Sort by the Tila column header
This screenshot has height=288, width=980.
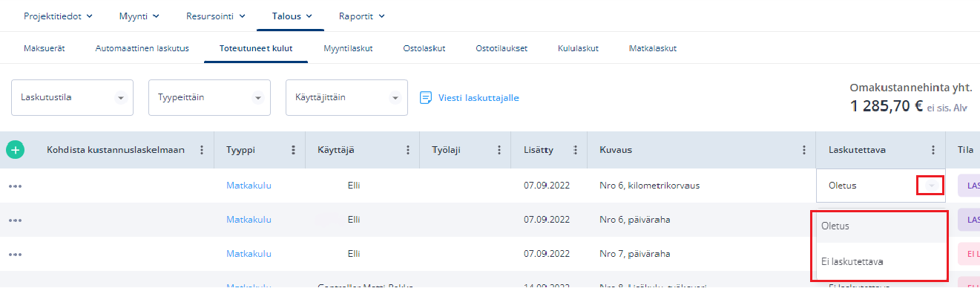pyautogui.click(x=965, y=150)
